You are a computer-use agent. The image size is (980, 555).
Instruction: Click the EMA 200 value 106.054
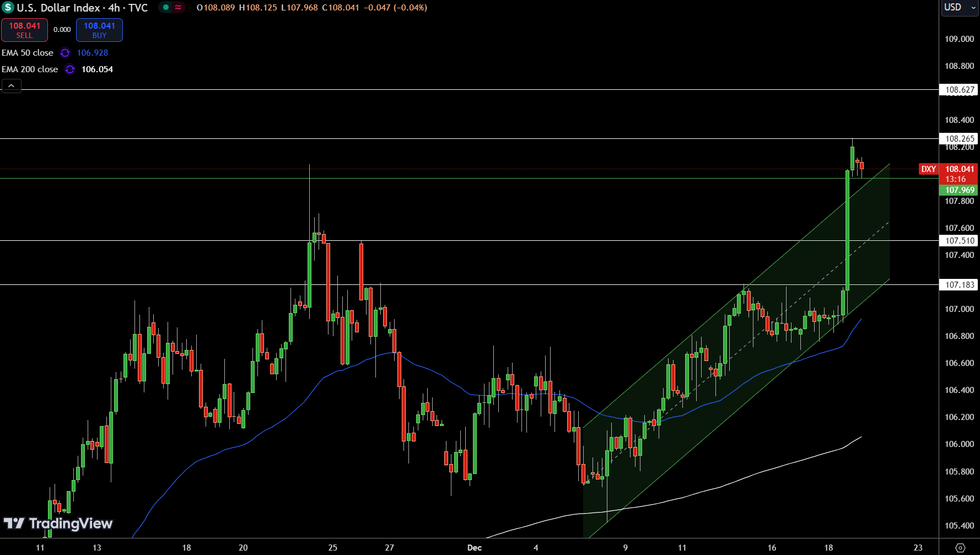[x=97, y=69]
